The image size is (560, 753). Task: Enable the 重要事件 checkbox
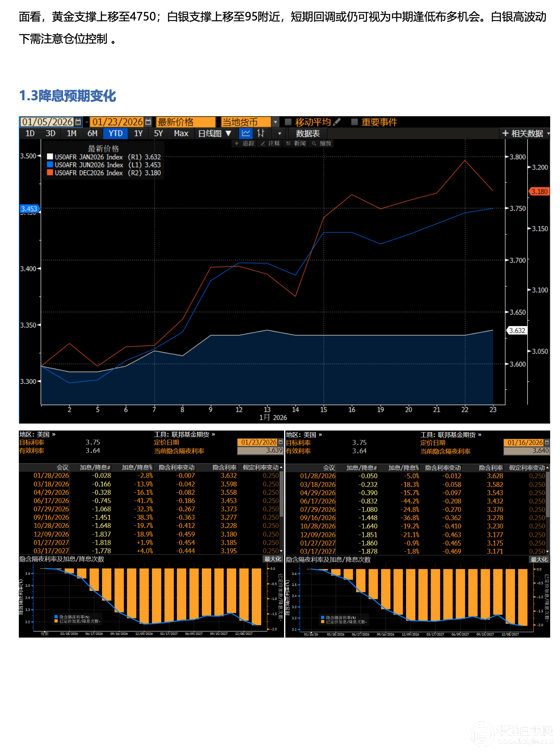pyautogui.click(x=355, y=122)
